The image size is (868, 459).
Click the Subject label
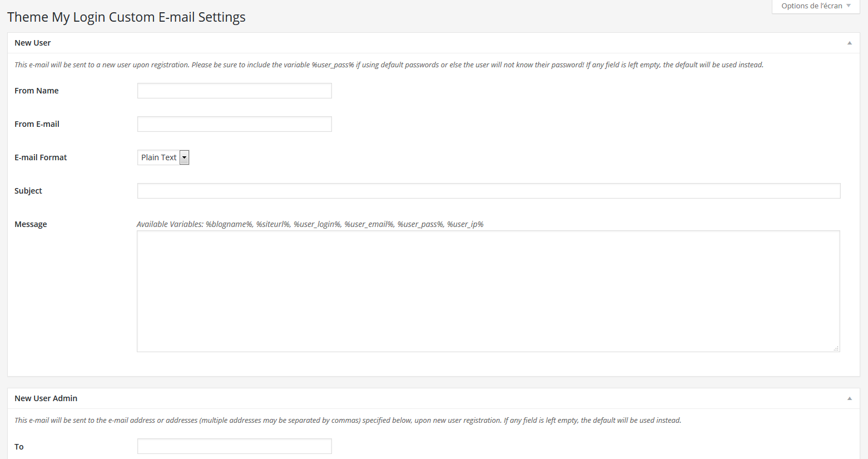pyautogui.click(x=28, y=191)
